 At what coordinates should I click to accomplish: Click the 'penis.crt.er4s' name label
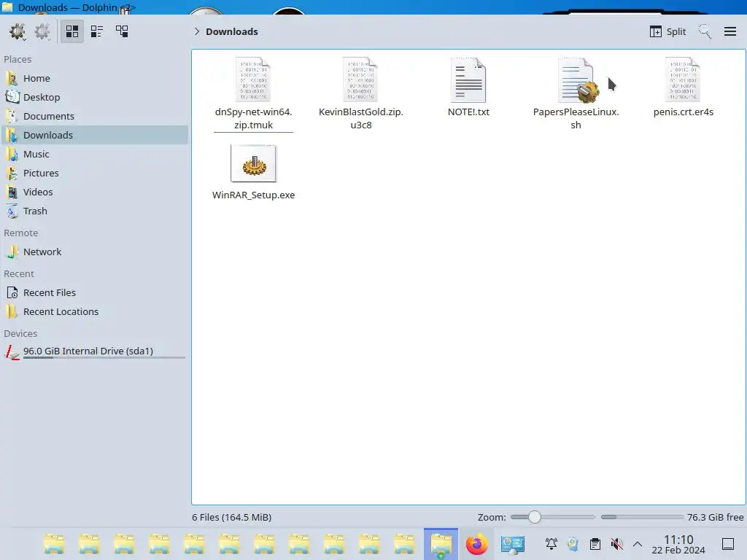click(683, 112)
